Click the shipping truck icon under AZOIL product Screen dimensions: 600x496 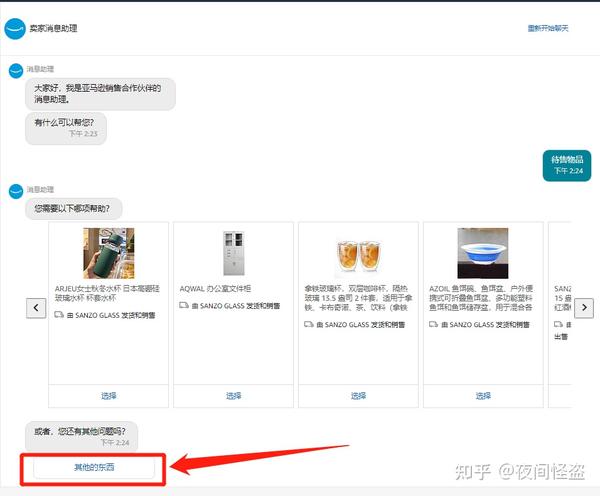point(433,324)
